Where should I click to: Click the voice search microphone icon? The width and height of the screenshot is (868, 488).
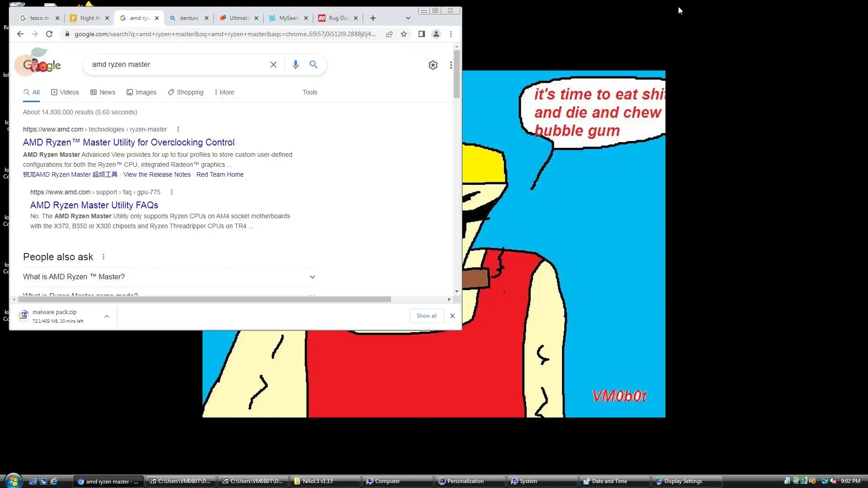point(296,65)
